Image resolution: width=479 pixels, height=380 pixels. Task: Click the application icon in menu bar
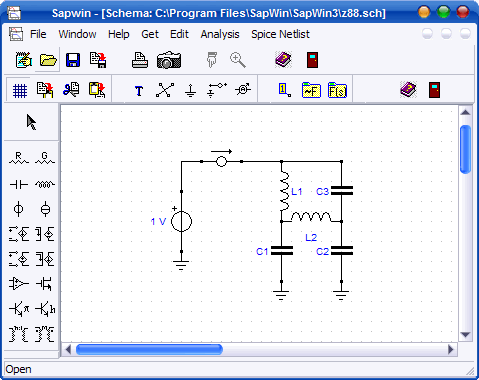pyautogui.click(x=16, y=34)
